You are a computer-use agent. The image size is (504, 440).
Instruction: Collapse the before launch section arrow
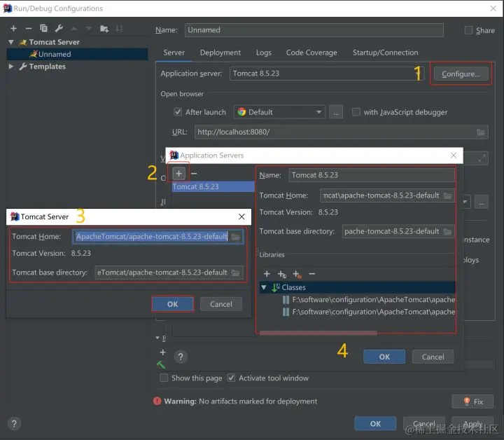coord(157,338)
